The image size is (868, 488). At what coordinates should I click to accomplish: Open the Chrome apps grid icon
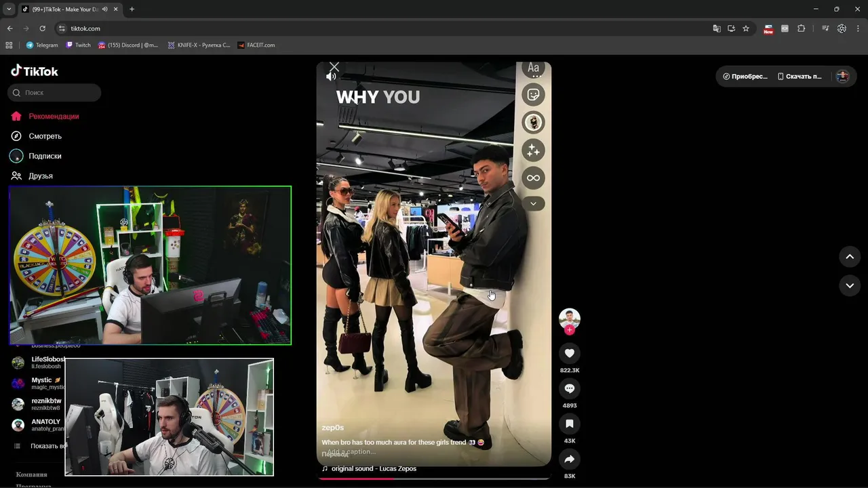[x=9, y=45]
